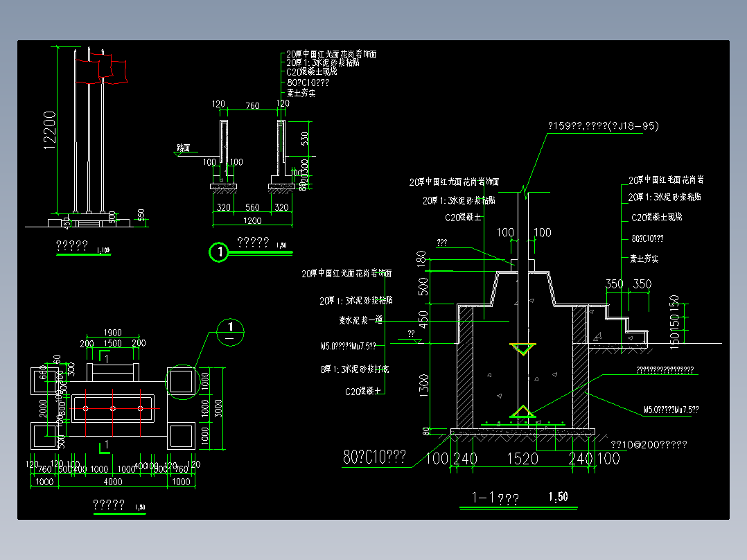Select the 素水泥浆一道 annotation

tap(360, 320)
